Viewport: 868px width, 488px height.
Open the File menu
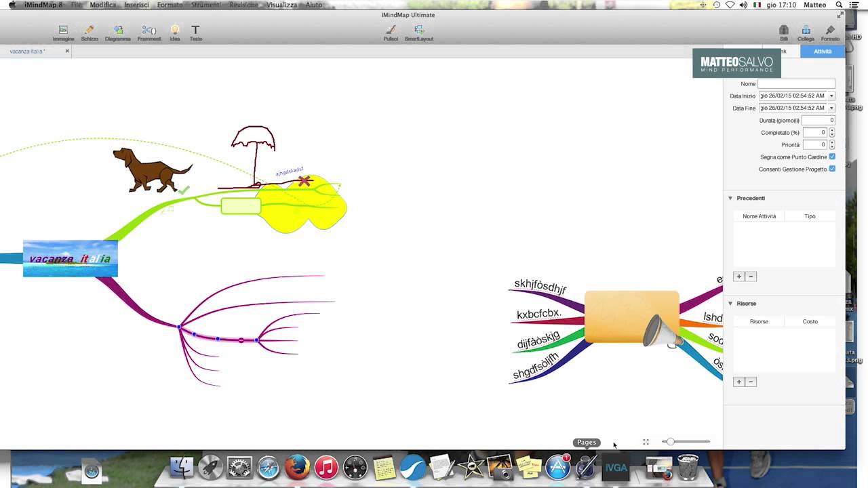point(77,5)
